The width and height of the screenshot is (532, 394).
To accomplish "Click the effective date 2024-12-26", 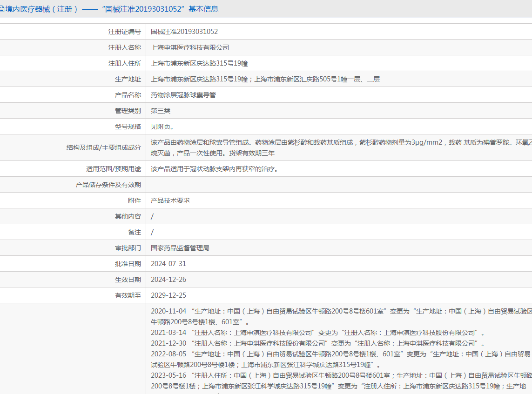I will 168,280.
